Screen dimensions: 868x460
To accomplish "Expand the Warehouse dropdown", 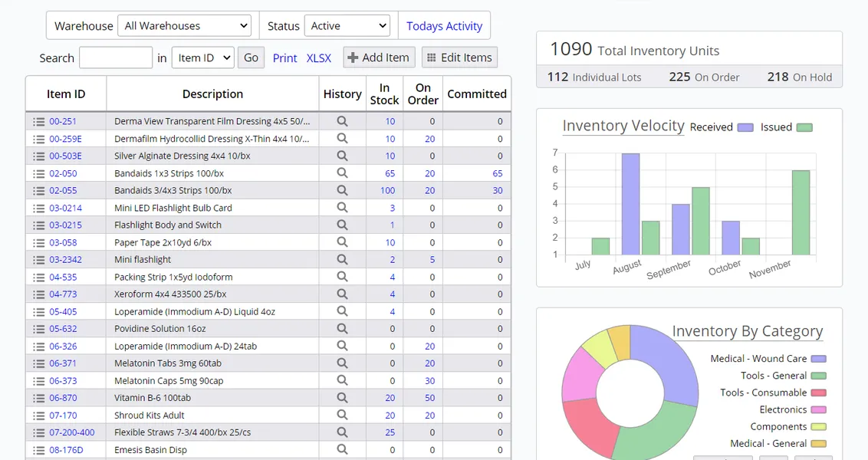I will click(x=185, y=26).
